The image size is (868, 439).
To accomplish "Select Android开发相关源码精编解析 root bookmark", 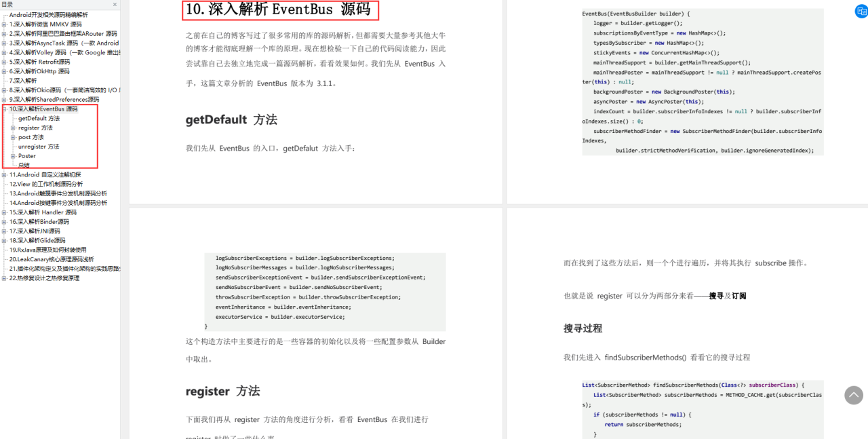I will pyautogui.click(x=48, y=15).
